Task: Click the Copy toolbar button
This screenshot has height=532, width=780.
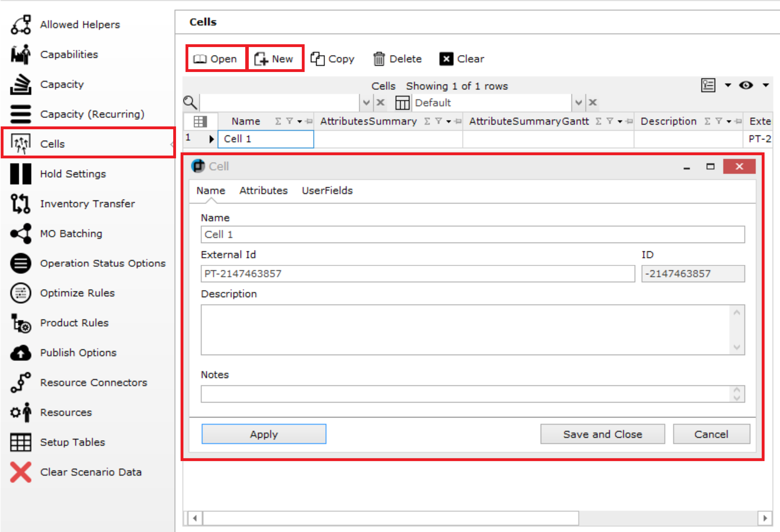Action: (332, 59)
